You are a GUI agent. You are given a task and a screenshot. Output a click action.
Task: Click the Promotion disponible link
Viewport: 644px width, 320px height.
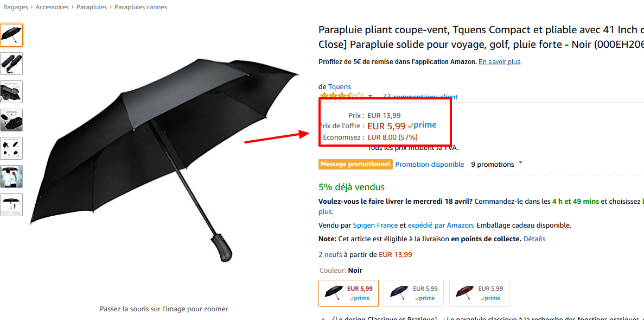tap(430, 164)
